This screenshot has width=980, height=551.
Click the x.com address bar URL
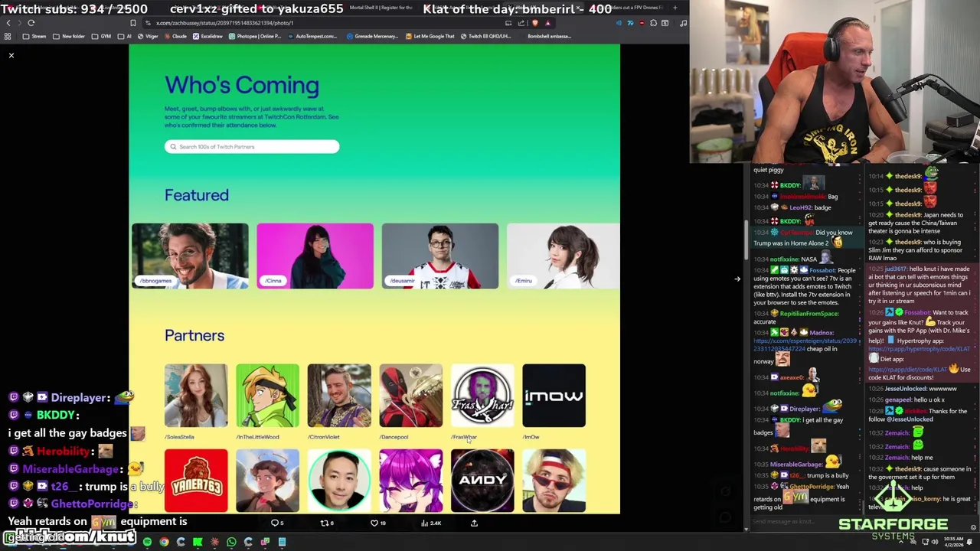pos(224,23)
